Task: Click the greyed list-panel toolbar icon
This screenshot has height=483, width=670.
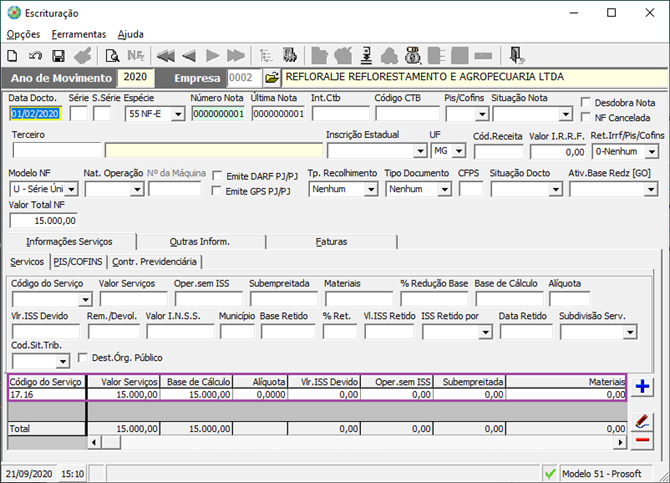Action: (436, 56)
